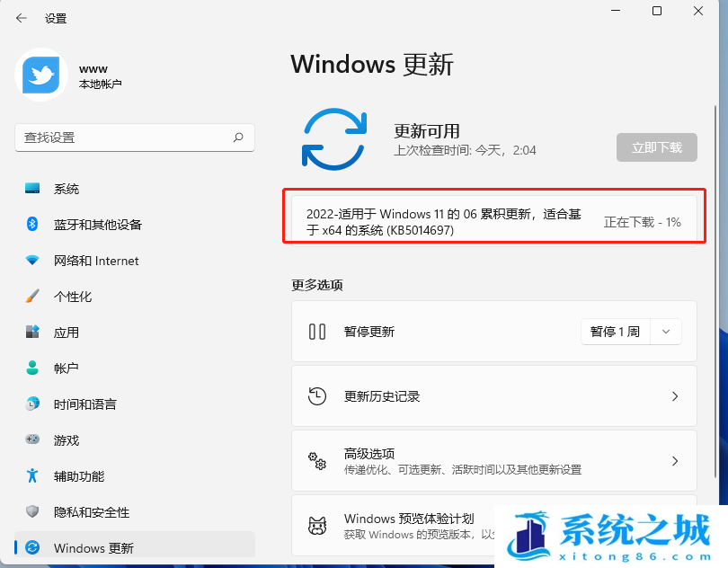
Task: Click the pause icon beside 暂停更新
Action: click(x=317, y=332)
